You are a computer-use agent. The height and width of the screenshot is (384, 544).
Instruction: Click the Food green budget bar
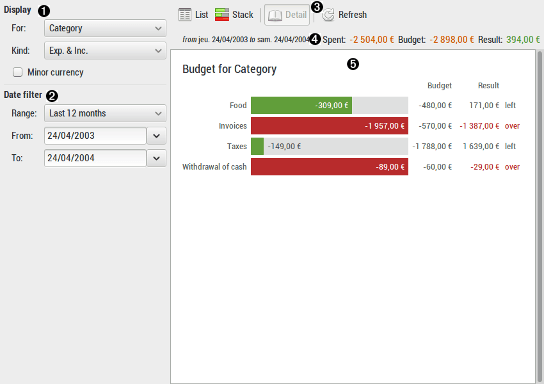(x=301, y=105)
